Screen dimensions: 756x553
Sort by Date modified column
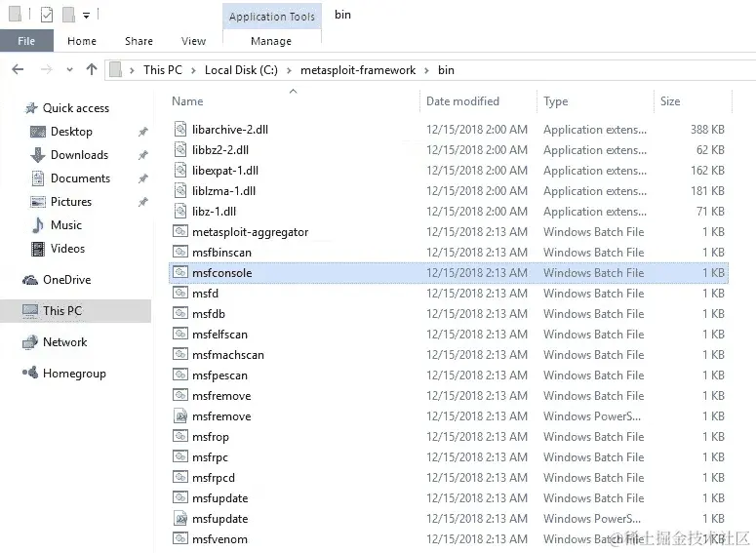(x=462, y=101)
